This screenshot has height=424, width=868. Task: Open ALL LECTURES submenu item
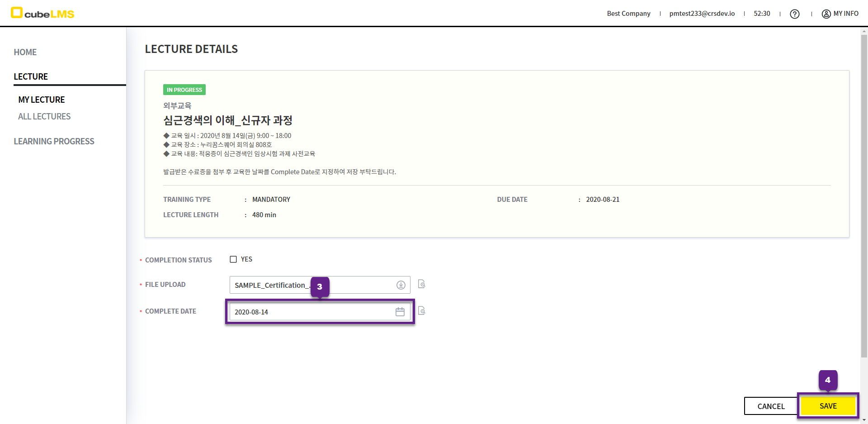click(44, 116)
